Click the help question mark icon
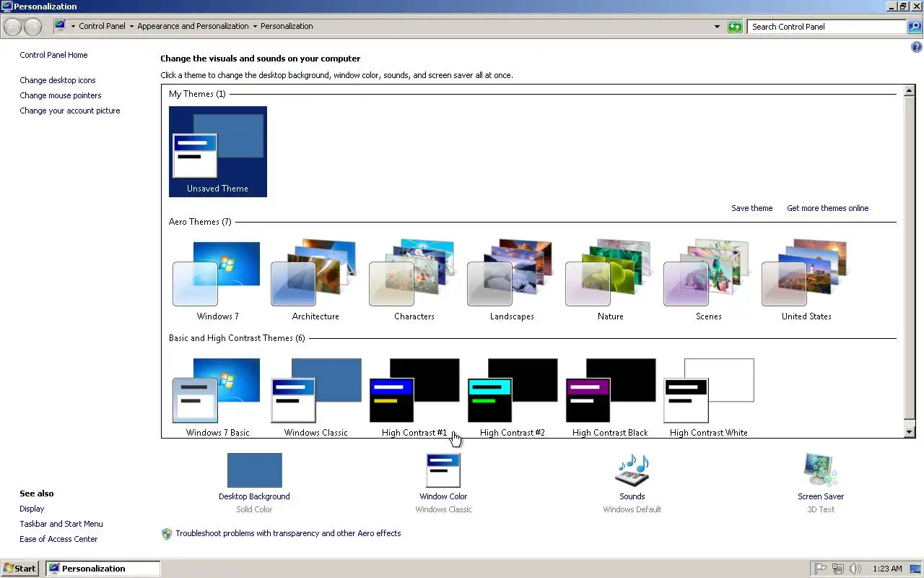Viewport: 924px width, 578px height. click(x=917, y=48)
